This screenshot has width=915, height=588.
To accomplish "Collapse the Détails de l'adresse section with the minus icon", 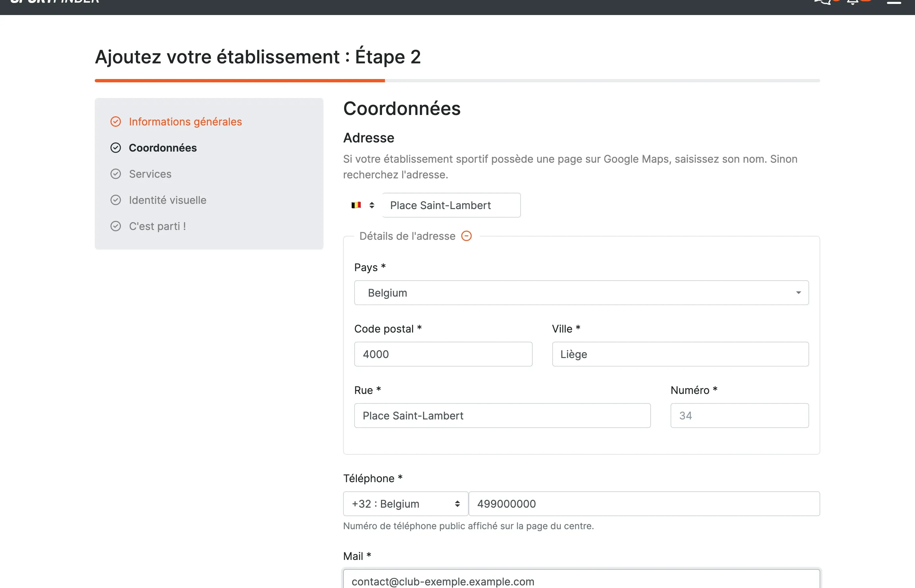I will coord(466,236).
